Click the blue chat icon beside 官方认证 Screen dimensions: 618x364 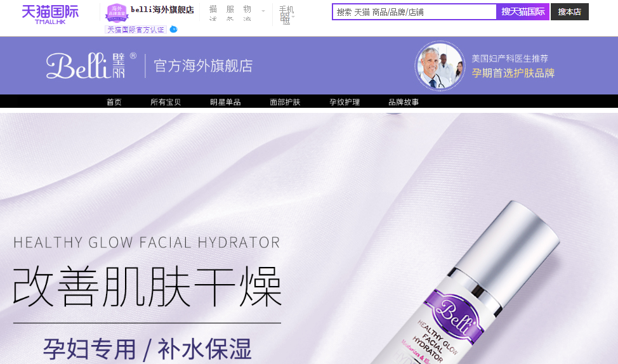click(173, 29)
